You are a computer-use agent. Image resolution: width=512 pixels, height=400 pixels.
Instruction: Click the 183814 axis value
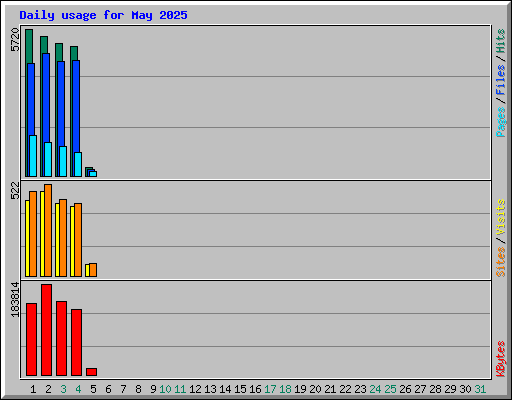[x=15, y=299]
